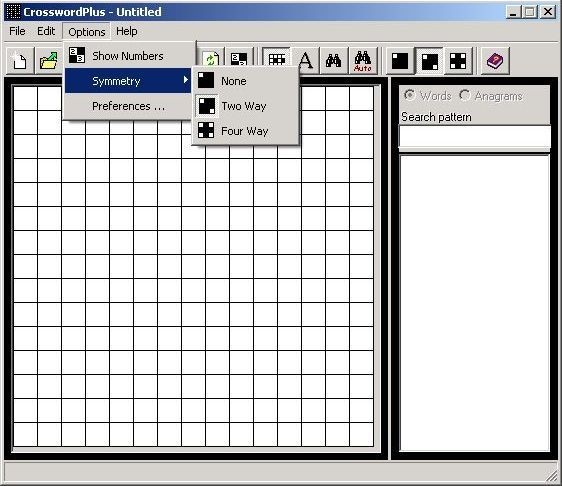The width and height of the screenshot is (562, 486).
Task: Expand the Symmetry submenu entry
Action: (128, 81)
